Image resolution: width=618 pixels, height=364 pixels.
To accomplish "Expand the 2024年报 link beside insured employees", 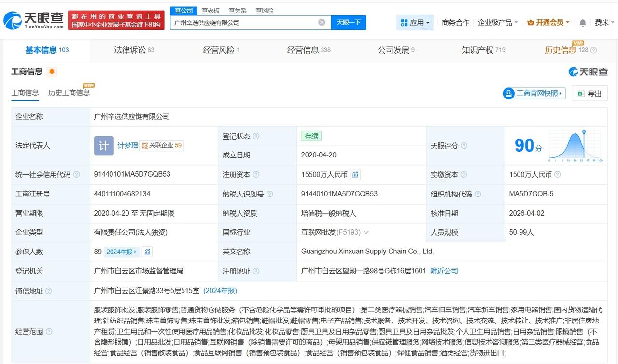I will tap(122, 252).
